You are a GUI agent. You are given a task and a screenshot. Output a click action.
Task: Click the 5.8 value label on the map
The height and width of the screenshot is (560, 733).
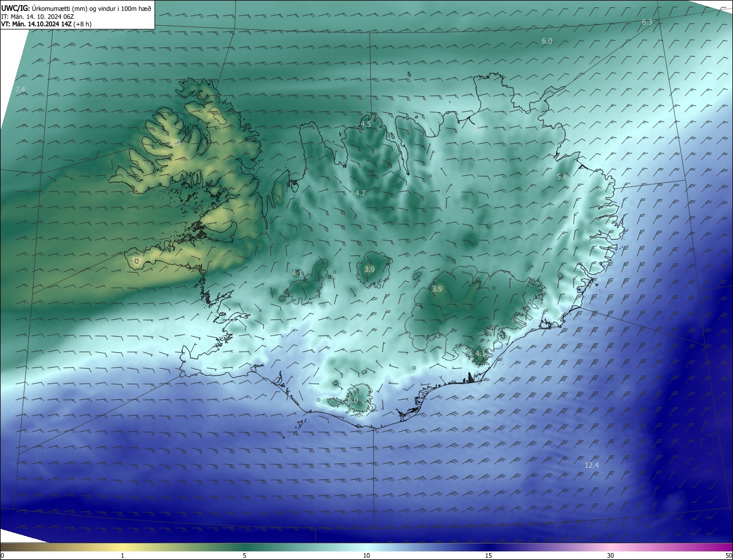coord(562,177)
